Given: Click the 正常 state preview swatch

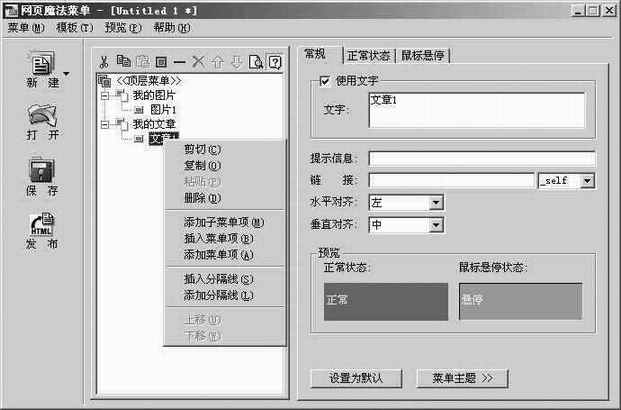Looking at the screenshot, I should click(x=386, y=301).
